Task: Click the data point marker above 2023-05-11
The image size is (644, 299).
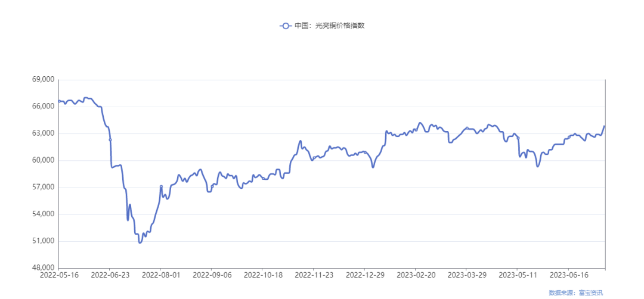Action: point(518,138)
